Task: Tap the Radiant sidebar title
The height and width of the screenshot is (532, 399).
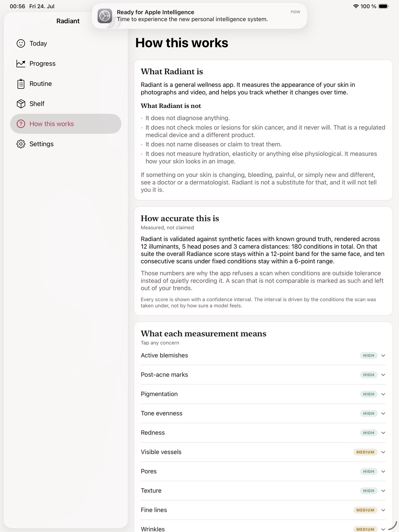Action: pyautogui.click(x=68, y=21)
